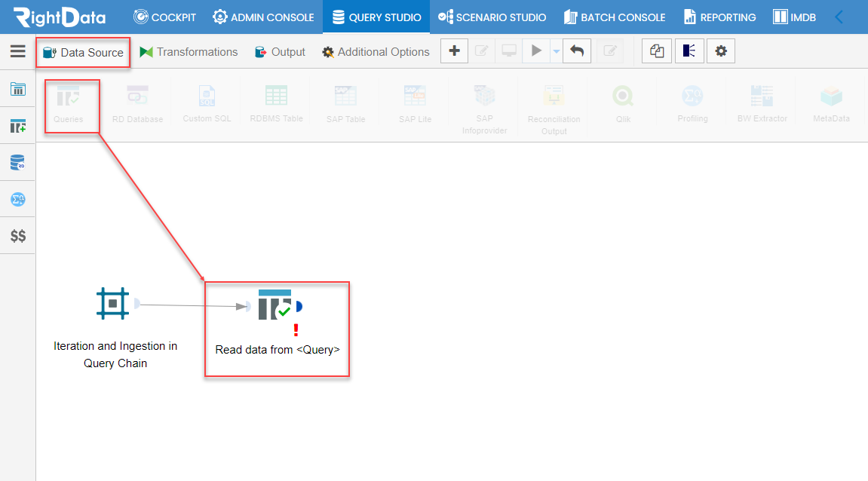The width and height of the screenshot is (868, 481).
Task: Click the panel collapse icon beside the gear
Action: 689,51
